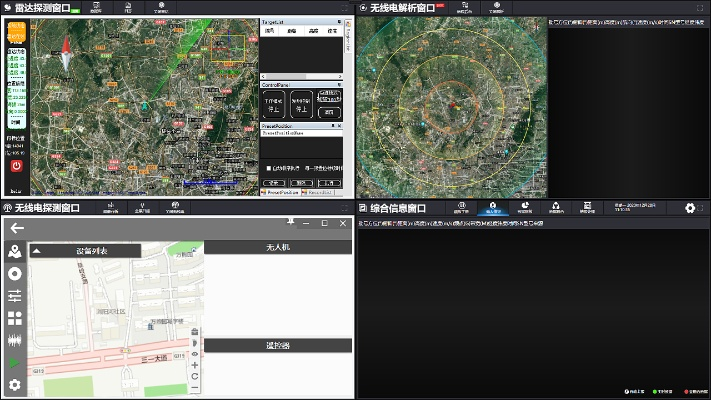Image resolution: width=711 pixels, height=400 pixels.
Task: Toggle the checkbox in PresetPosition panel
Action: [268, 168]
